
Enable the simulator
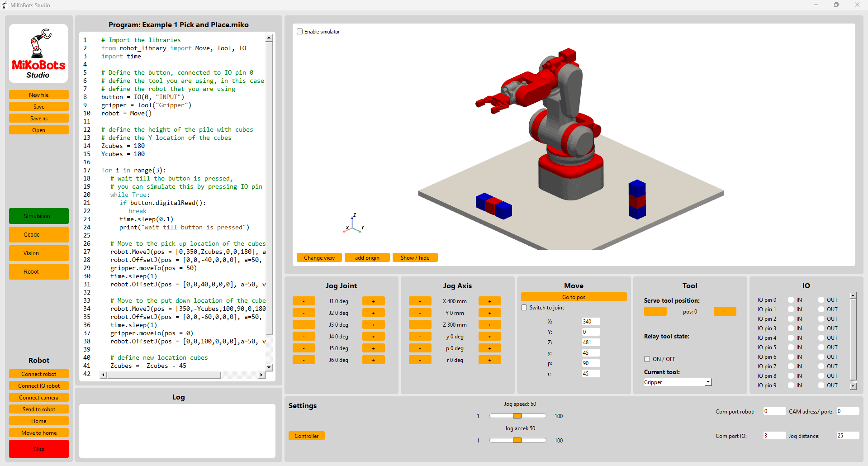[299, 31]
